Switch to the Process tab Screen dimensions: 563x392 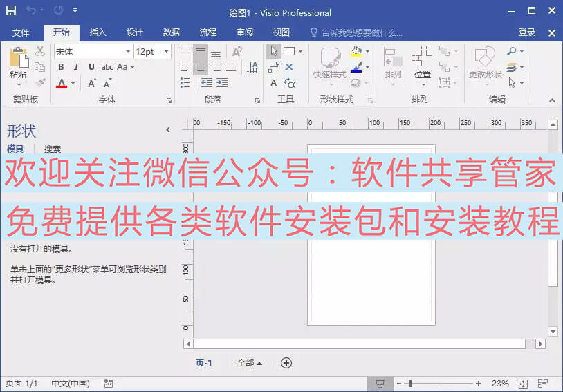pyautogui.click(x=208, y=32)
